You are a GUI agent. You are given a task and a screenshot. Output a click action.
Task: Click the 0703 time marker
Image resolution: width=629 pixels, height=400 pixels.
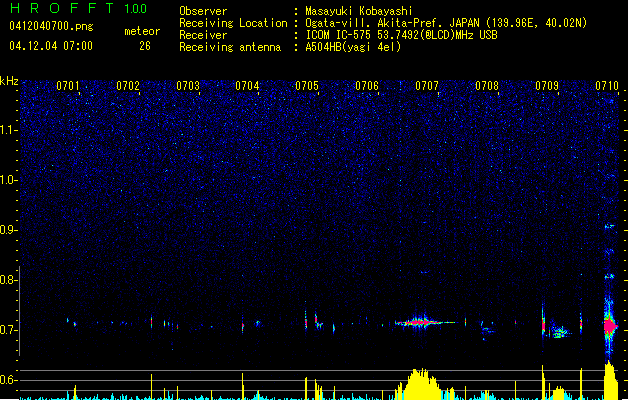[188, 86]
